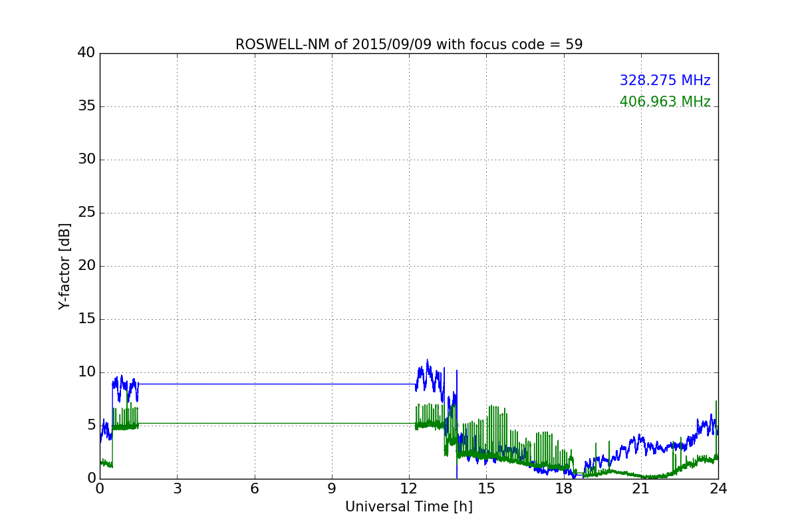
Task: Click x-axis tick label 3
Action: pyautogui.click(x=177, y=488)
